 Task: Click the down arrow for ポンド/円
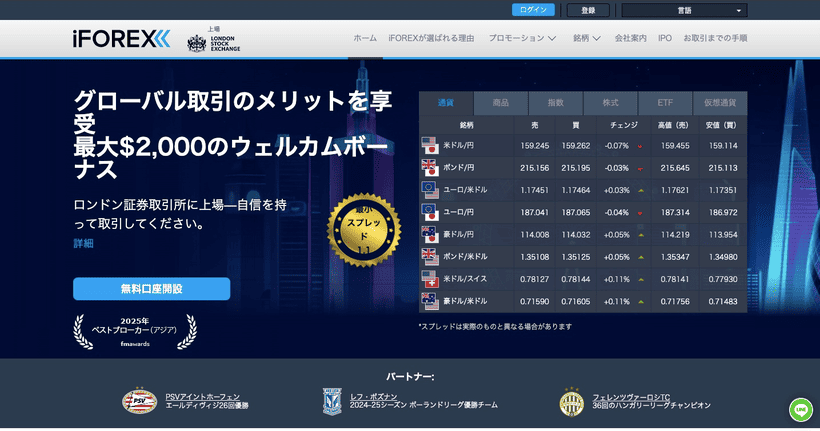coord(640,169)
